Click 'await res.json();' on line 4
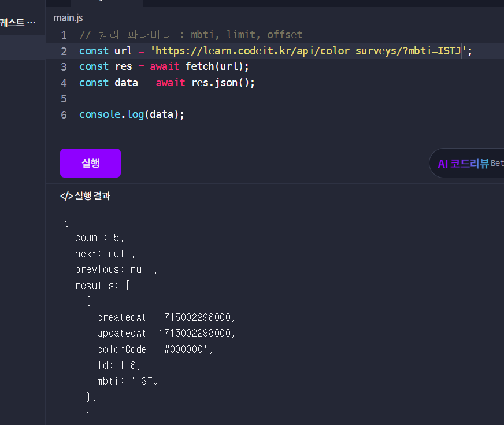Image resolution: width=504 pixels, height=425 pixels. coord(205,83)
